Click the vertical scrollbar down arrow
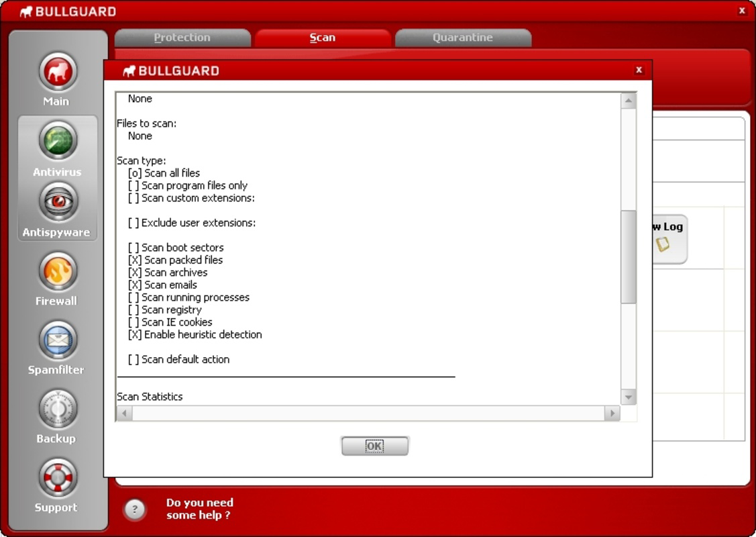756x537 pixels. point(629,397)
